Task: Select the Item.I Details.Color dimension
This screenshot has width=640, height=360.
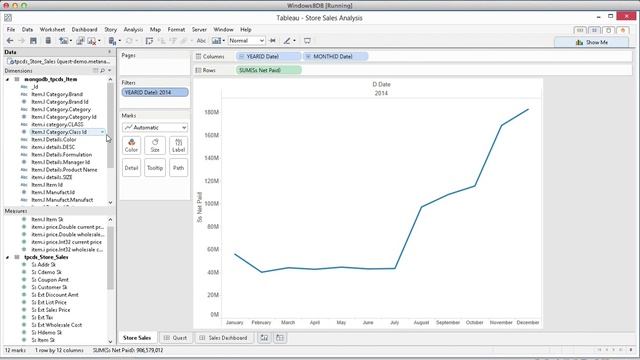Action: pyautogui.click(x=54, y=140)
